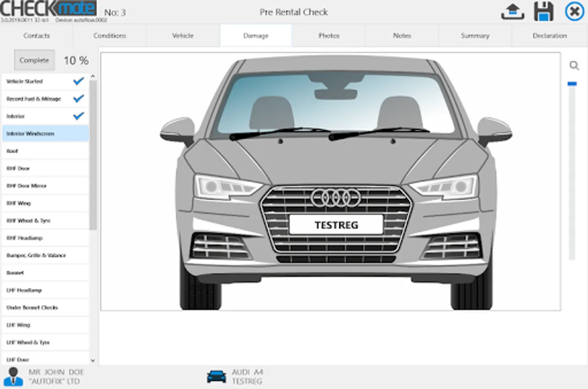Click the checklist scrollbar down arrow
The height and width of the screenshot is (389, 588).
click(x=93, y=360)
